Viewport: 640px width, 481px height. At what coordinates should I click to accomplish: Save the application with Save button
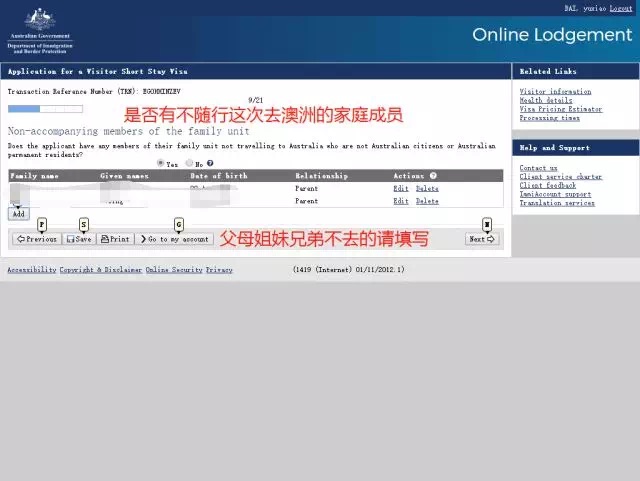click(78, 239)
